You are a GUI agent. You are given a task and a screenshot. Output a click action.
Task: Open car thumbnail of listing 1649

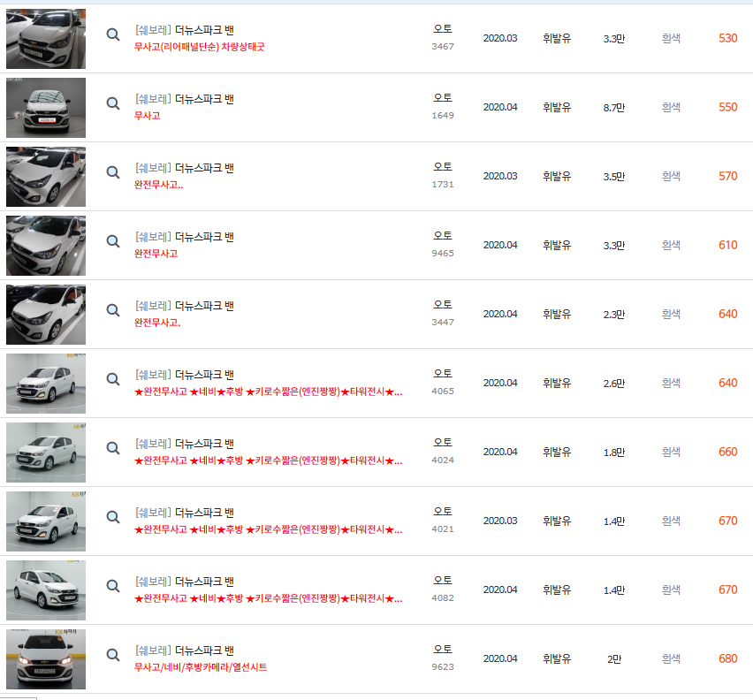[46, 108]
